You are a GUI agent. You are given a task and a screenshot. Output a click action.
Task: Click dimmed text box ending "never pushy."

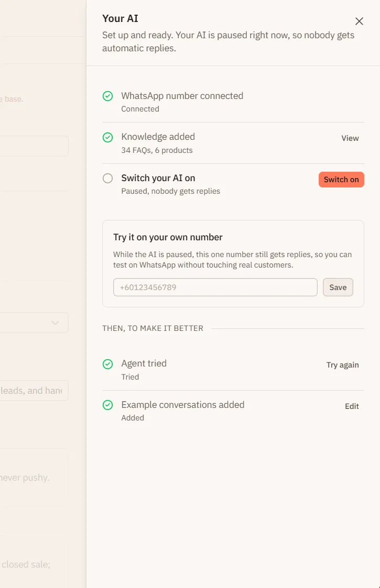[34, 478]
